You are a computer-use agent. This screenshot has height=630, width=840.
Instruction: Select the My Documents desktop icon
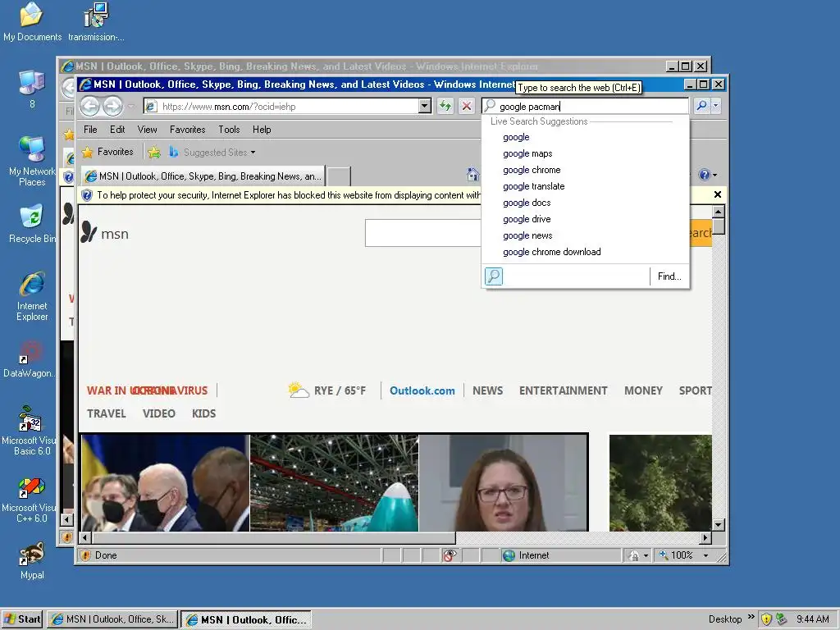[x=32, y=22]
